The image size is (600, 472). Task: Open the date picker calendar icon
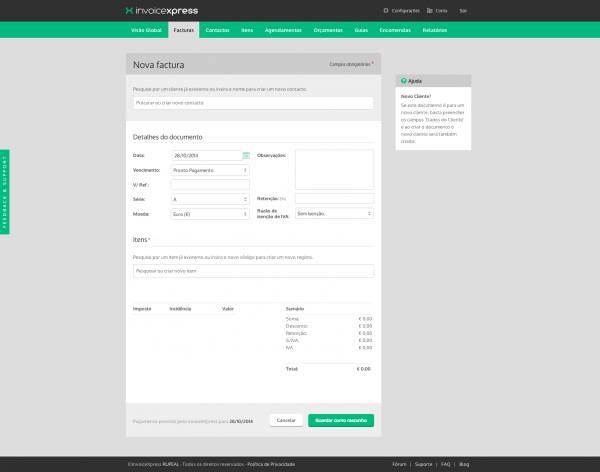click(246, 155)
